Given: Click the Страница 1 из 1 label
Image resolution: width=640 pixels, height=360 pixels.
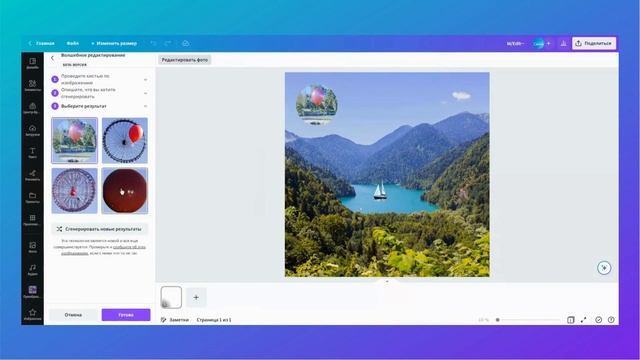Looking at the screenshot, I should (214, 320).
